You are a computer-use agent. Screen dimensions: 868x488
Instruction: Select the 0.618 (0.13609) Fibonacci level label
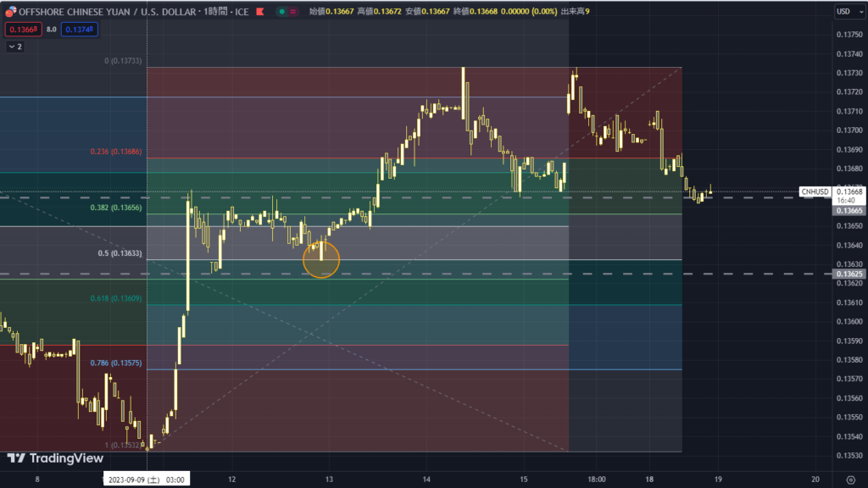click(115, 298)
